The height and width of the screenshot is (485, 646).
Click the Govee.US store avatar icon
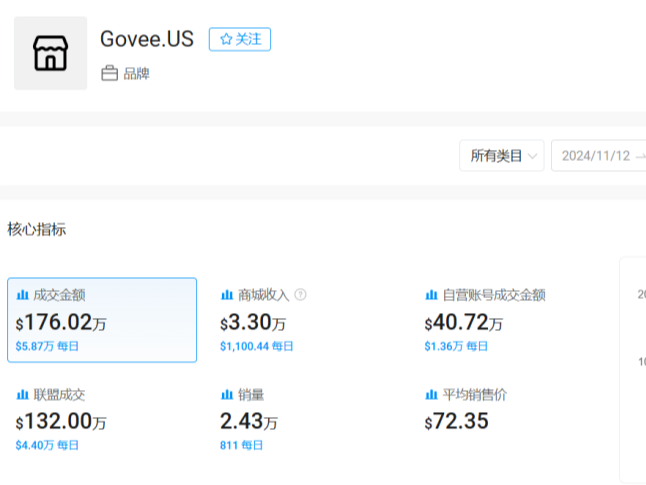(50, 53)
